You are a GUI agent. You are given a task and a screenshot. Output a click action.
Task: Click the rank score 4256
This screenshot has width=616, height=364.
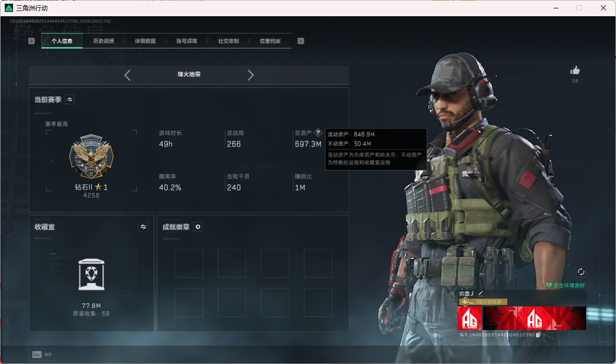tap(91, 196)
